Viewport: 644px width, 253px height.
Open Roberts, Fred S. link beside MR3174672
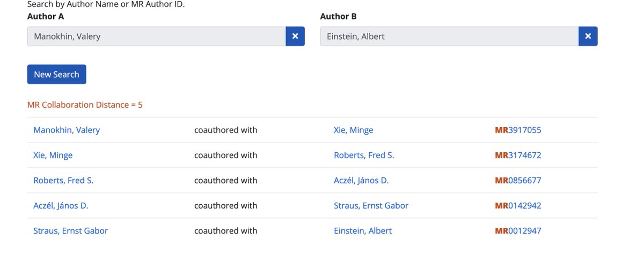click(364, 155)
